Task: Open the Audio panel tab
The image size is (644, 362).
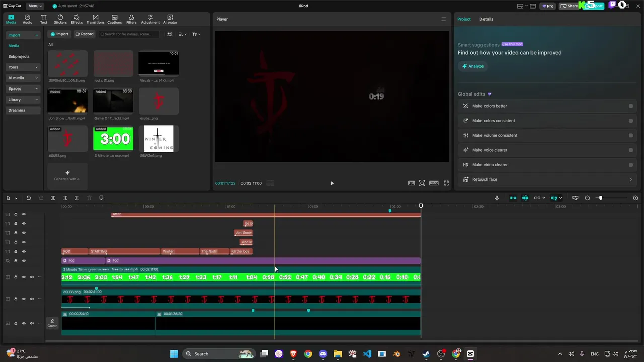Action: point(27,19)
